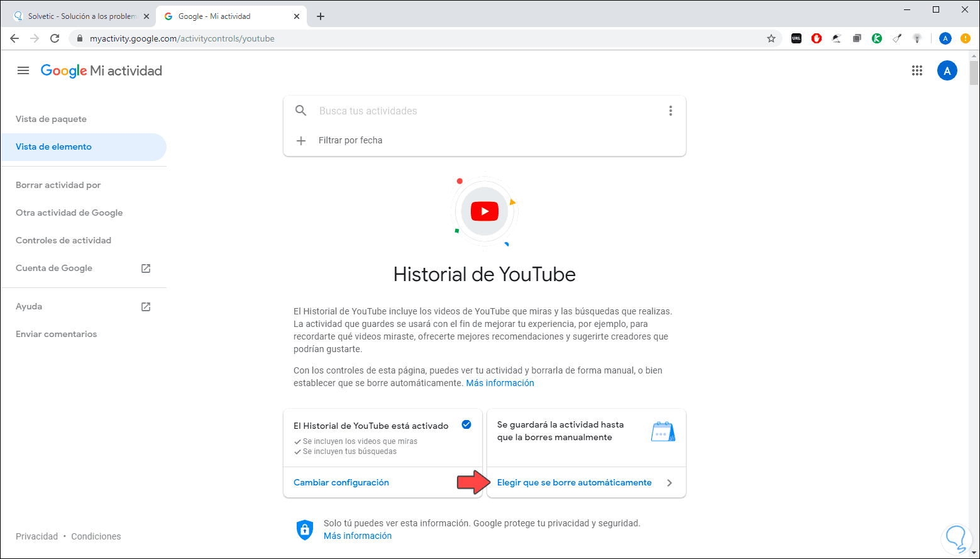The image size is (980, 559).
Task: Click the search magnifier icon
Action: 301,111
